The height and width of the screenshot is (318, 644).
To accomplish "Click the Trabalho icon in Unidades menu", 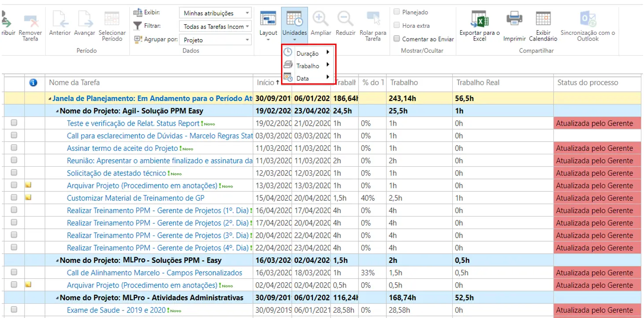I will pyautogui.click(x=288, y=65).
